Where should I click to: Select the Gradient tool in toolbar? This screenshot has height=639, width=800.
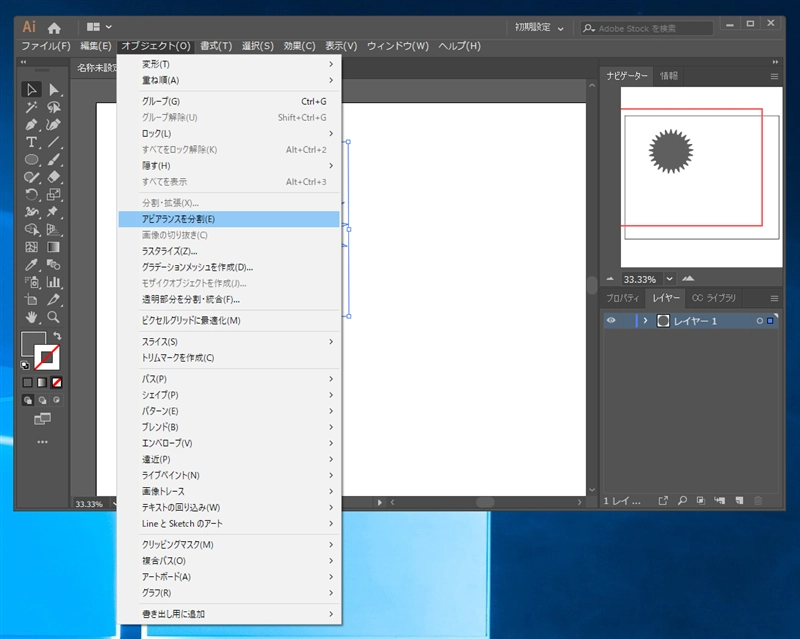coord(54,247)
